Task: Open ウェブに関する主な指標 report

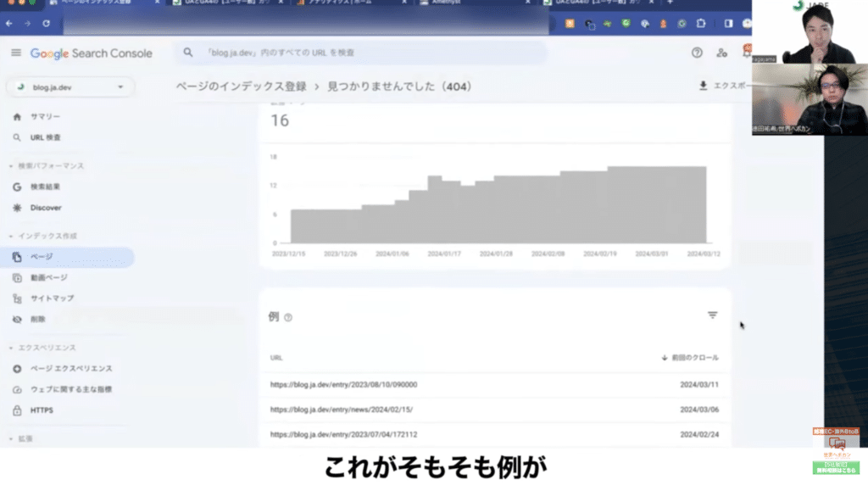Action: (x=71, y=390)
